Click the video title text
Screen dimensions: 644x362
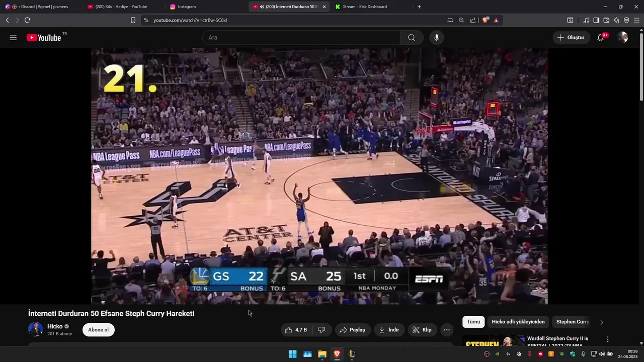point(111,313)
